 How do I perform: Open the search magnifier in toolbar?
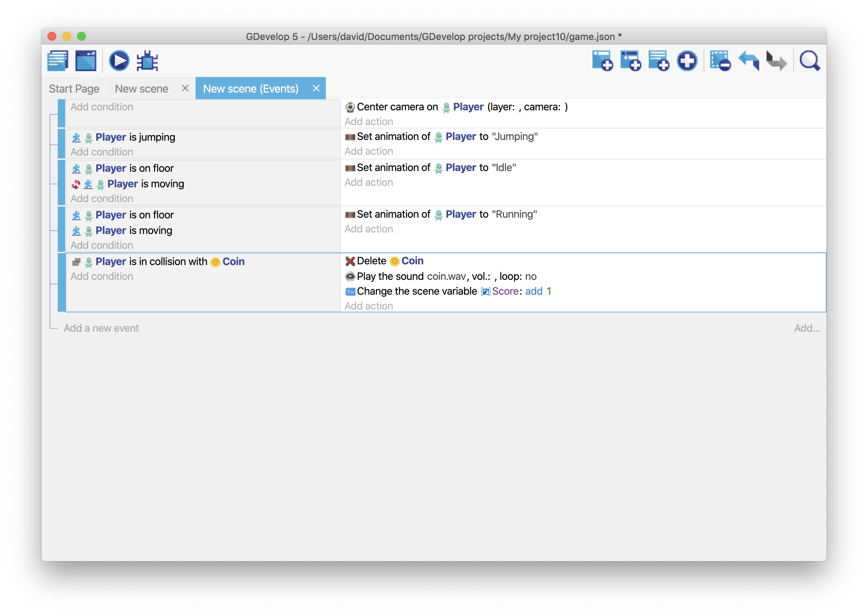[x=809, y=61]
